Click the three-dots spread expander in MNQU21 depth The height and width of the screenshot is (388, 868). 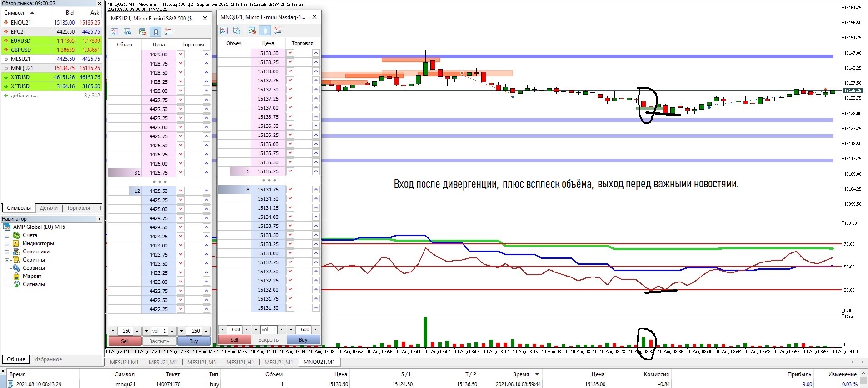click(269, 181)
